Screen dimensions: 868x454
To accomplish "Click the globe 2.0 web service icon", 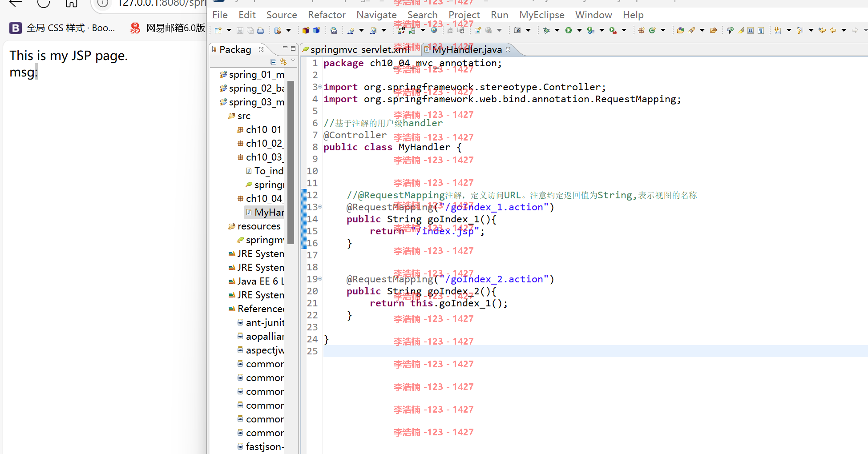I will pyautogui.click(x=334, y=30).
